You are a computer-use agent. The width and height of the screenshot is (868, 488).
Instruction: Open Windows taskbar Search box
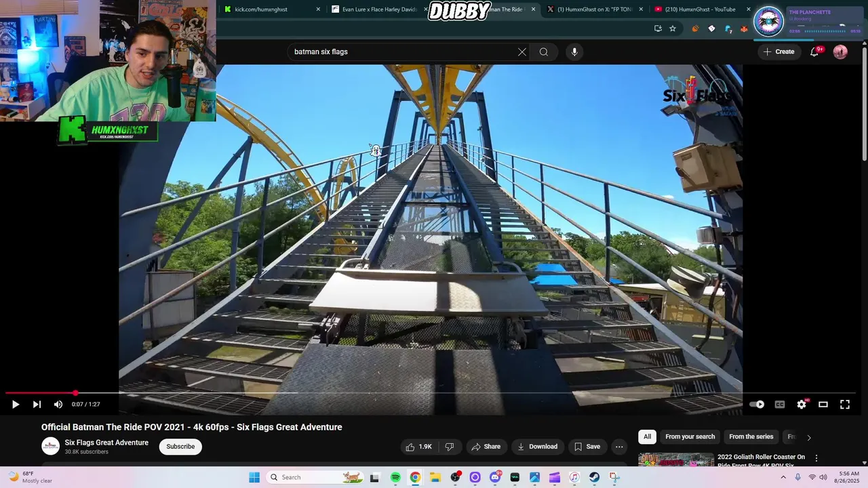click(315, 477)
